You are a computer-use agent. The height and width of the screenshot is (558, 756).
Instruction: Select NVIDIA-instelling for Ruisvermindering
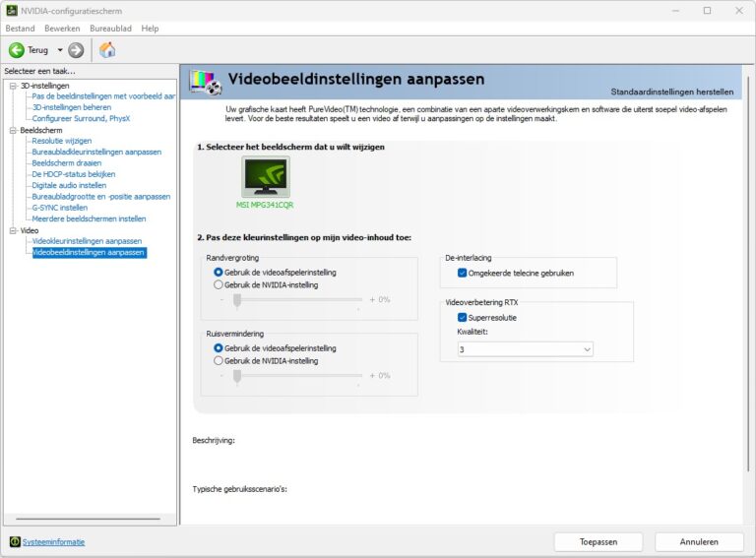[219, 360]
